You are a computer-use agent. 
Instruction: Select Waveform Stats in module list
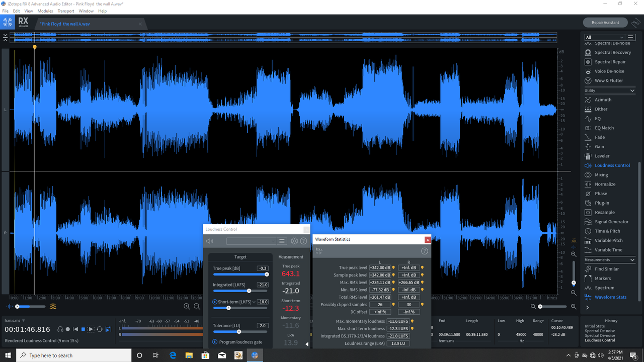click(x=606, y=297)
